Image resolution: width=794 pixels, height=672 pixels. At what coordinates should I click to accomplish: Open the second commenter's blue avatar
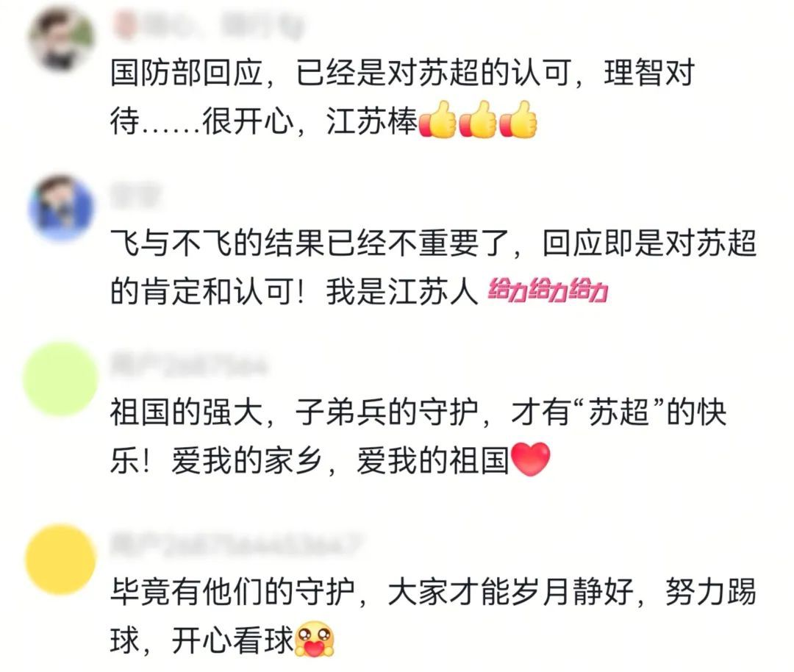click(61, 207)
